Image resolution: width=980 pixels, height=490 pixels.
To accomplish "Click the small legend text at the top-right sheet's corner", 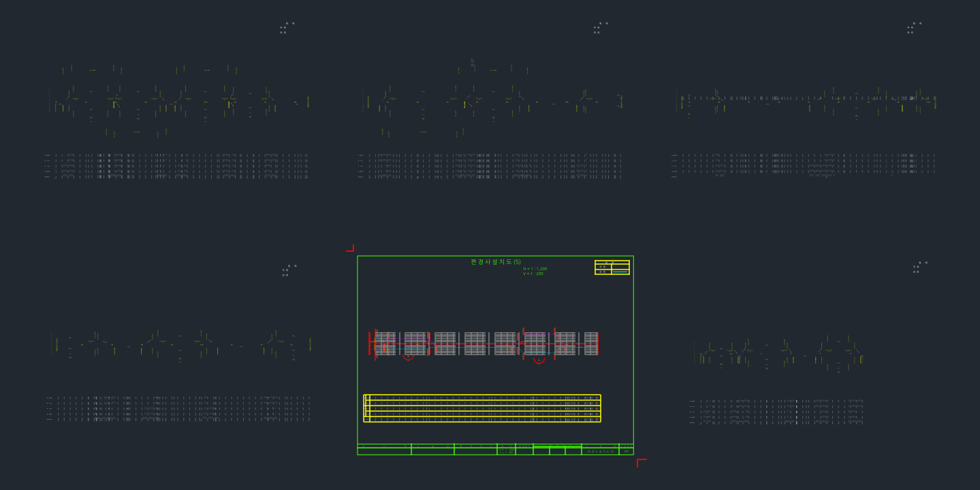I will [x=913, y=28].
